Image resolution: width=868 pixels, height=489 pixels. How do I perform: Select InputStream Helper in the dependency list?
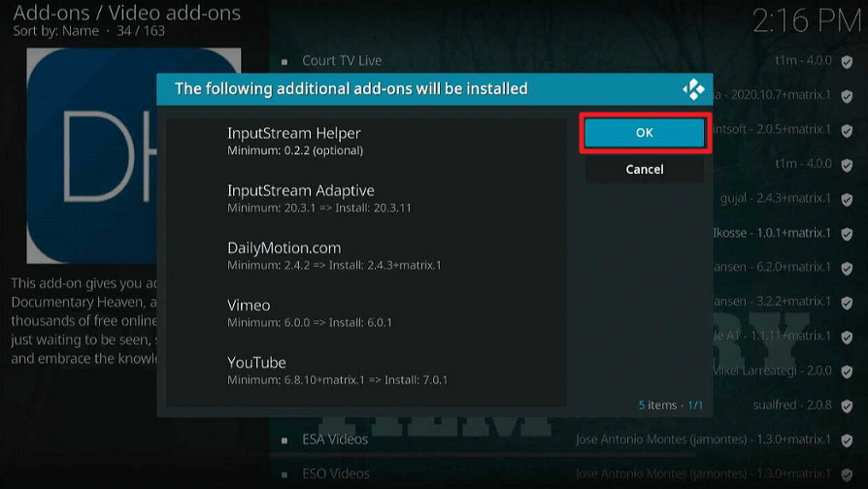366,141
